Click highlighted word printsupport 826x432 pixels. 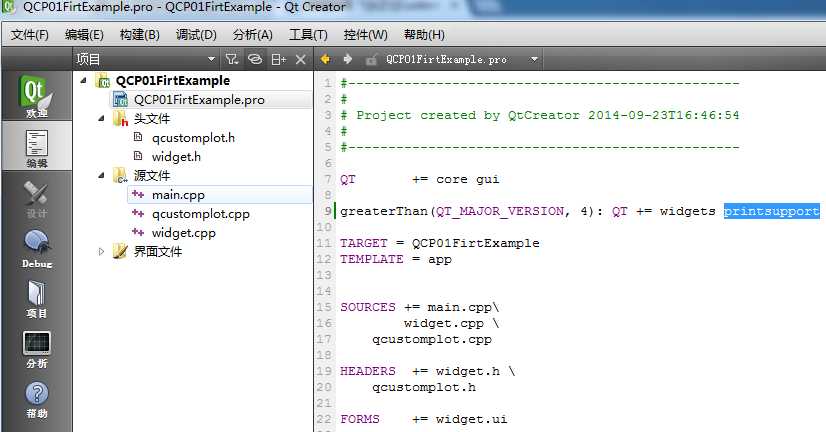pos(771,211)
